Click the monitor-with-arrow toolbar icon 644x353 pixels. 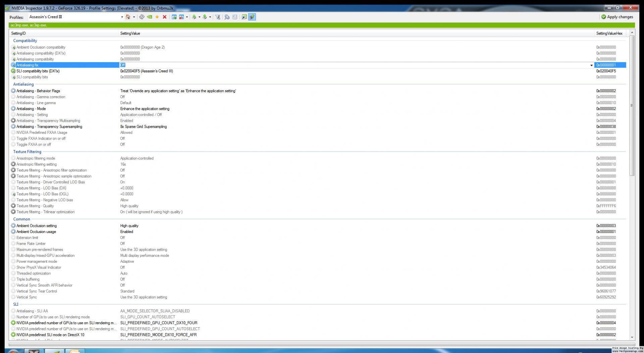point(244,17)
